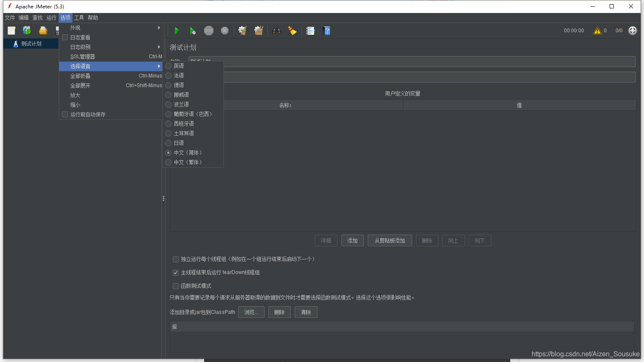The height and width of the screenshot is (362, 644).
Task: Toggle 运行前自动保存 checkbox
Action: (x=65, y=114)
